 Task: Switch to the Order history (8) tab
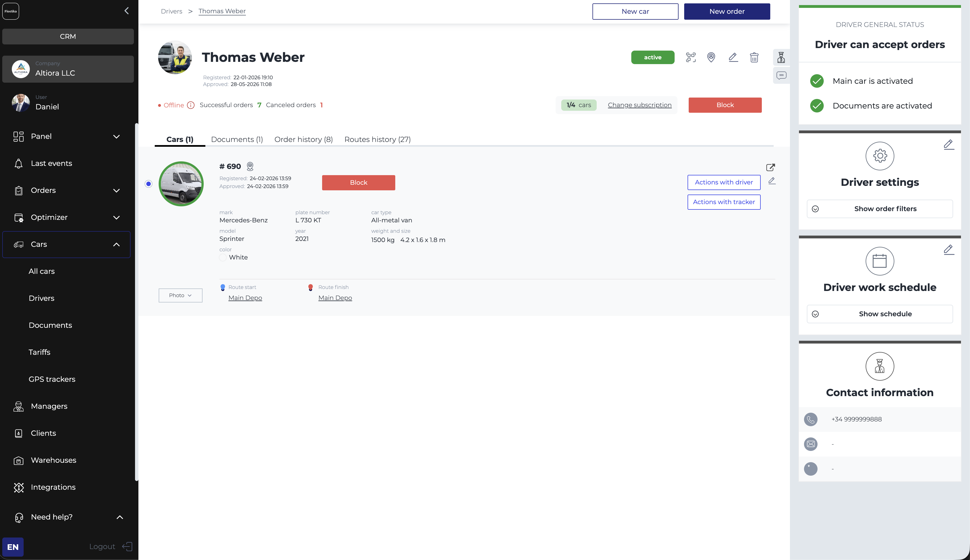pos(304,139)
